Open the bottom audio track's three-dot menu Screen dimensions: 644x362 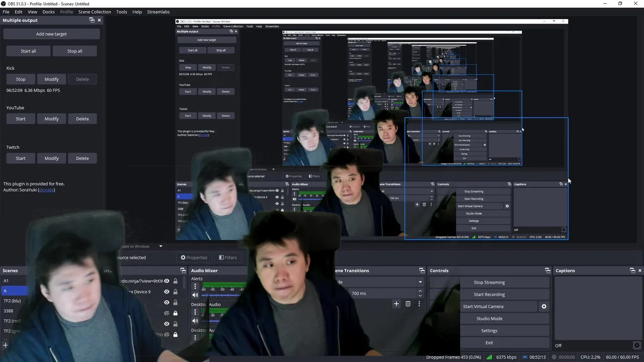(195, 338)
